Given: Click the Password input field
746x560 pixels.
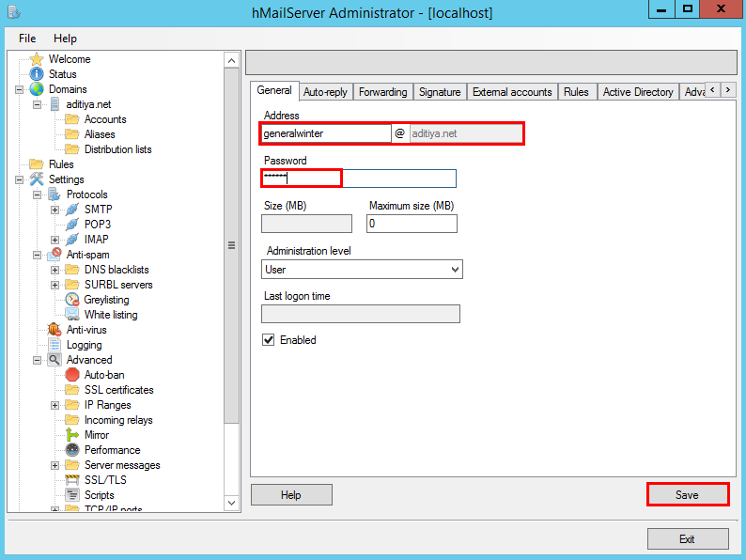Looking at the screenshot, I should tap(359, 179).
